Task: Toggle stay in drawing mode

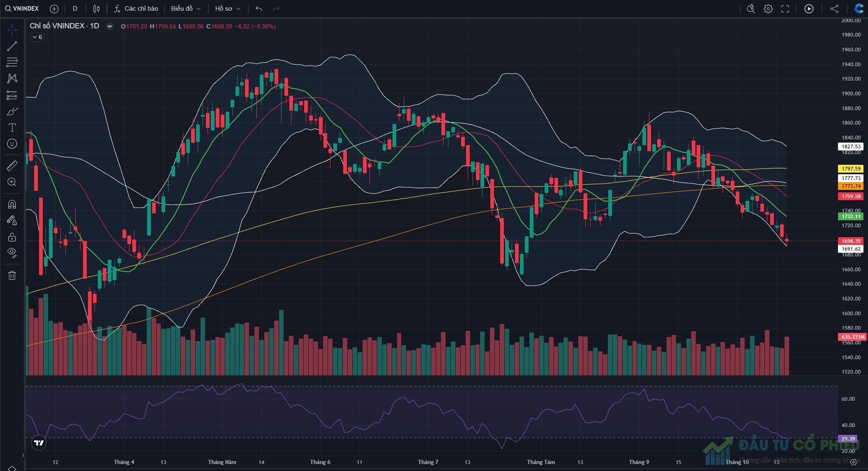Action: pyautogui.click(x=12, y=221)
